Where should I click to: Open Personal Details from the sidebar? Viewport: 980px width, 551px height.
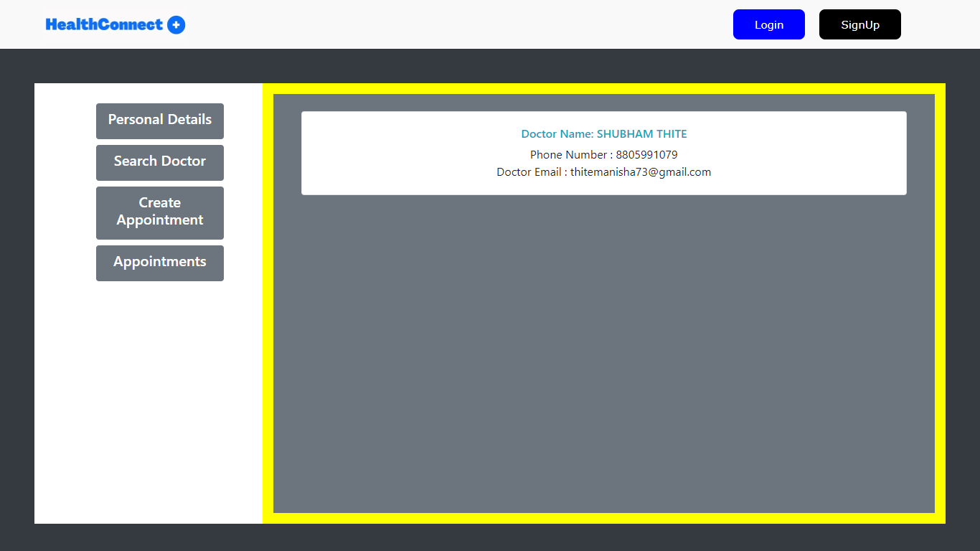(159, 120)
